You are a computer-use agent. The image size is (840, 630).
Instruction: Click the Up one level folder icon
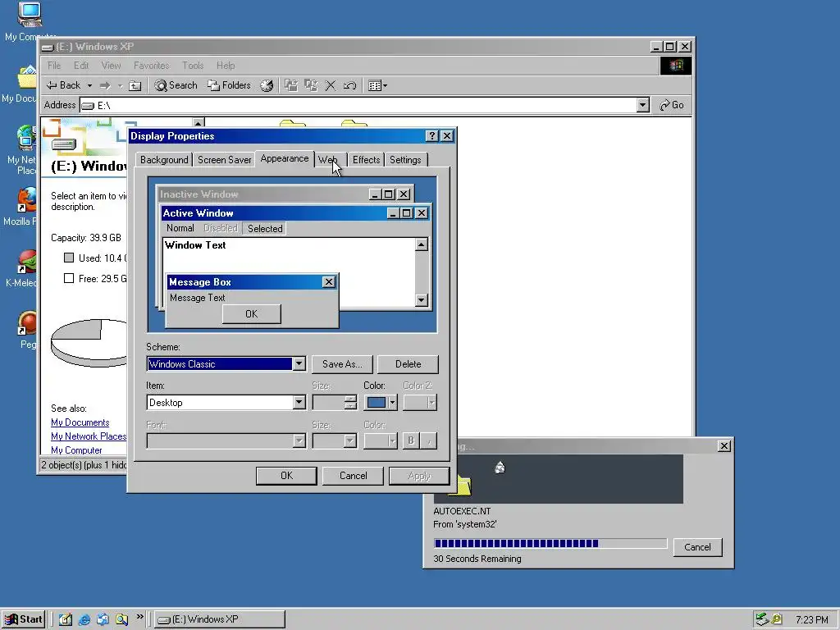(135, 85)
